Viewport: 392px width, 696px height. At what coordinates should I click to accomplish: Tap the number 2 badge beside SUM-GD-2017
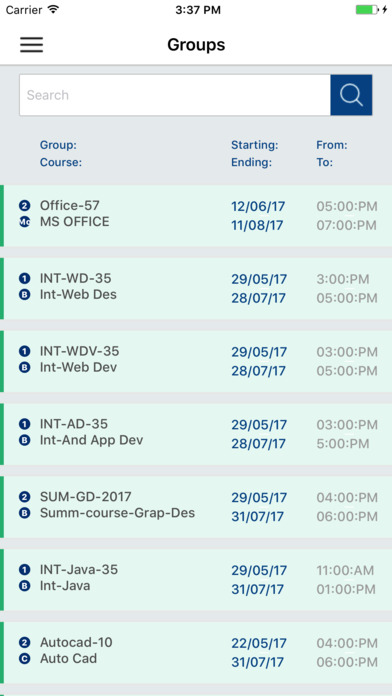[24, 497]
